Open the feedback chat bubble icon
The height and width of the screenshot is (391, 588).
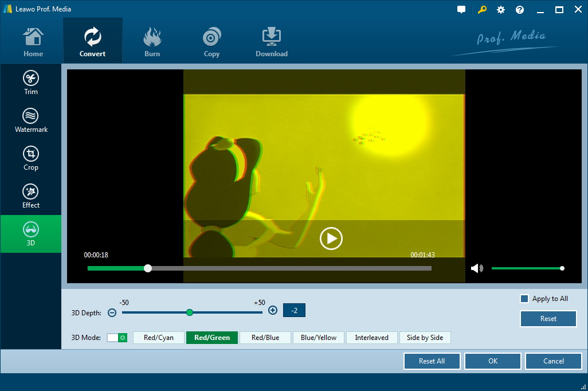(x=461, y=10)
